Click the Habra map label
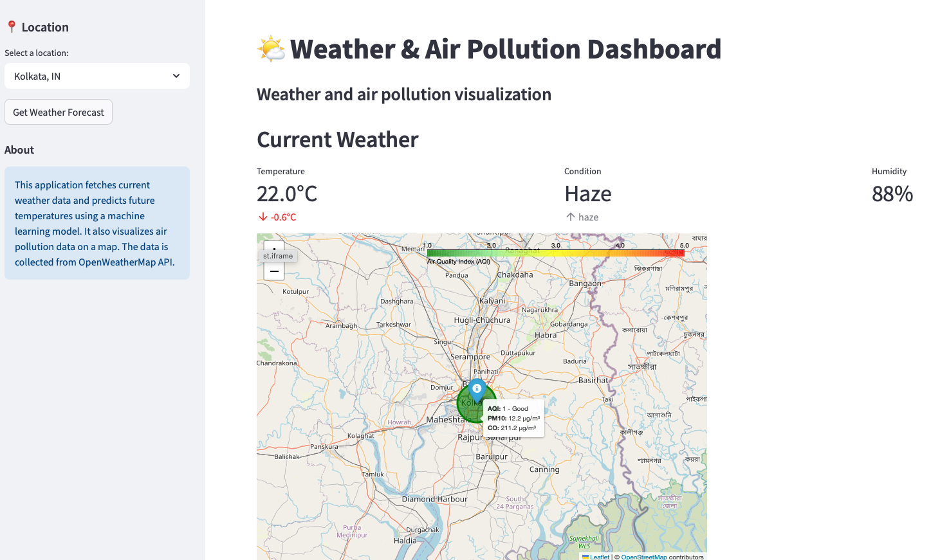Viewport: 931px width, 560px height. (546, 335)
